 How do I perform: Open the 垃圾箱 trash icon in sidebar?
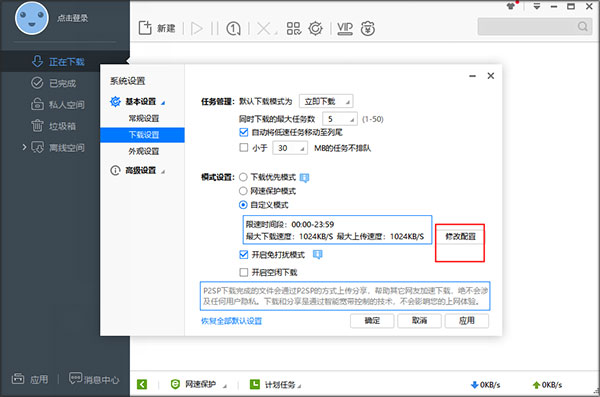37,126
